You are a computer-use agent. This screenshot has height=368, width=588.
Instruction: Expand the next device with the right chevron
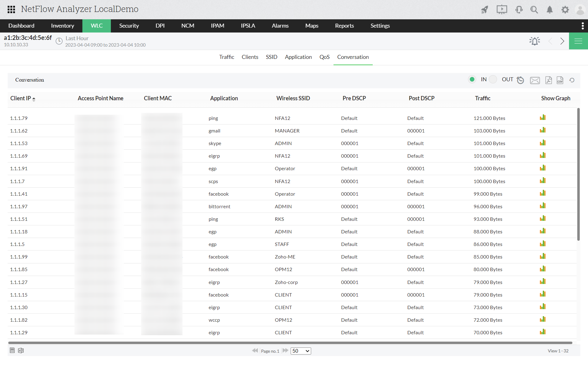(x=562, y=41)
